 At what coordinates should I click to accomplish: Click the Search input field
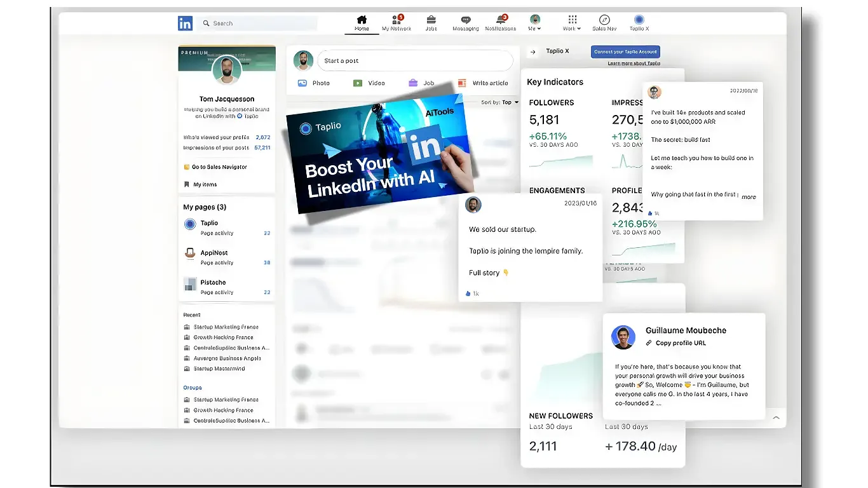pos(257,24)
